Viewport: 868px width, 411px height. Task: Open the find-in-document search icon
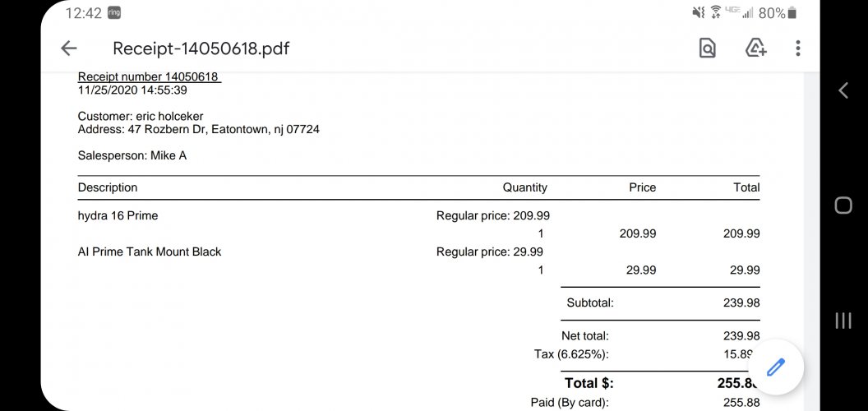point(707,48)
